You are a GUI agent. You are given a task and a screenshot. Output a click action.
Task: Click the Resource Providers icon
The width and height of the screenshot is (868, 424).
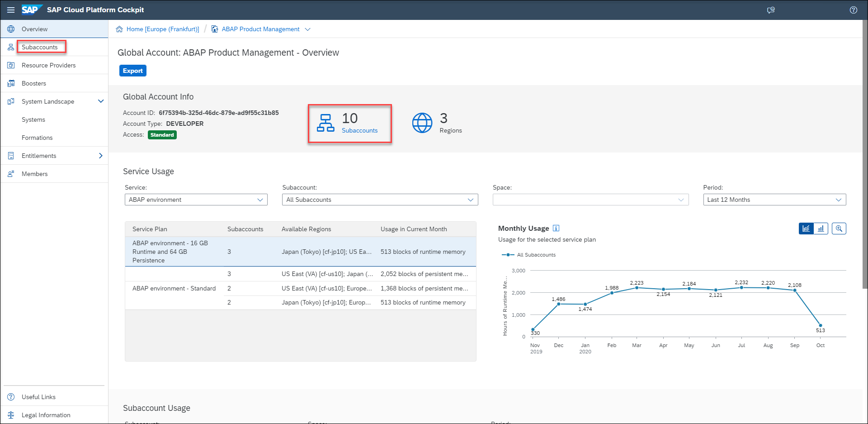point(11,65)
